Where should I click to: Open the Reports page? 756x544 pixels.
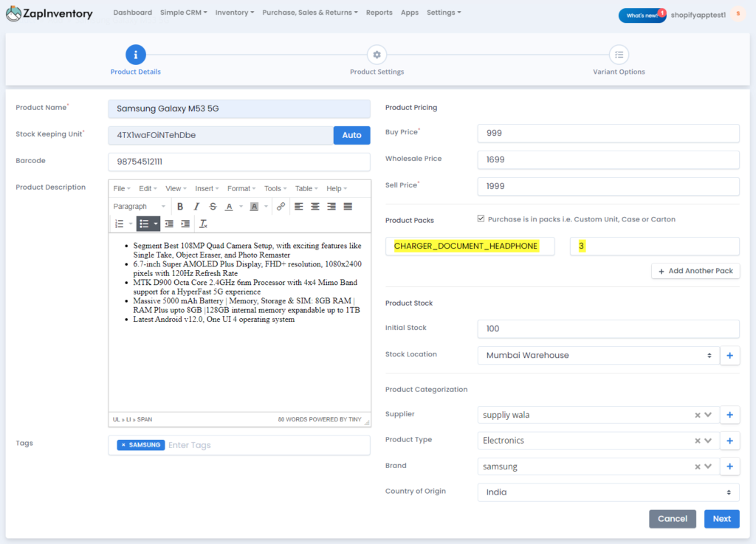[x=379, y=13]
